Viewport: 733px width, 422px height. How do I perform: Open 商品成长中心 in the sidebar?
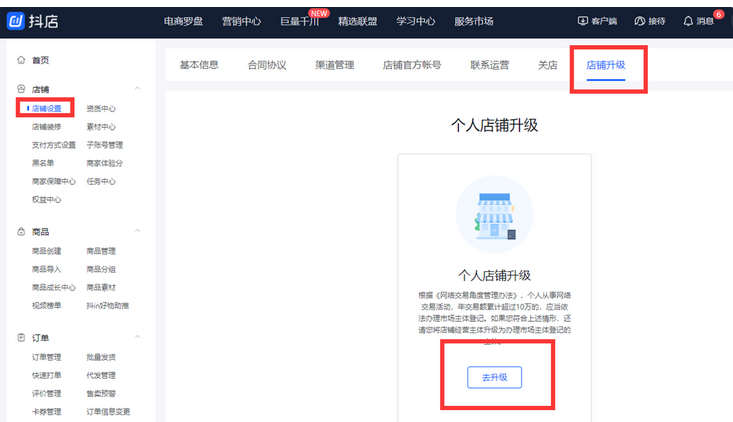click(54, 287)
